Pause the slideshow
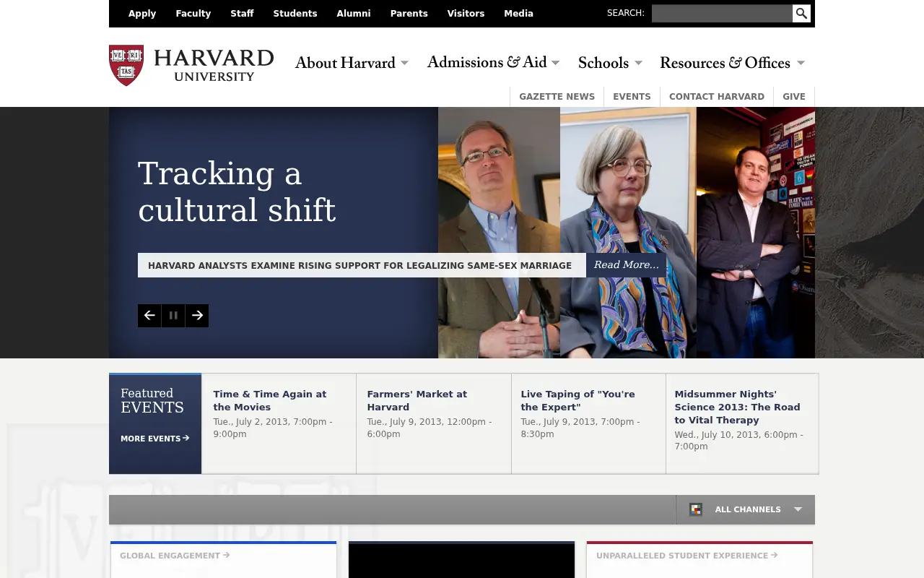Viewport: 924px width, 578px height. tap(173, 316)
